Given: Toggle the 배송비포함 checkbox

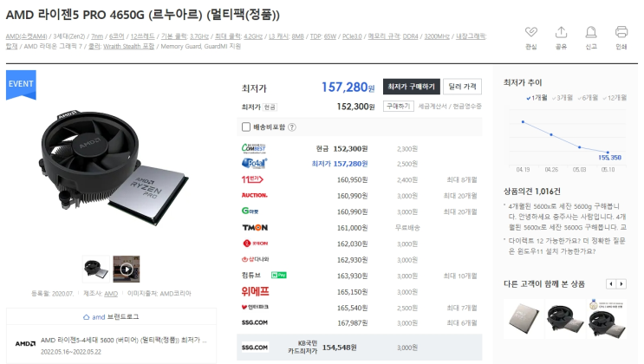Looking at the screenshot, I should click(246, 127).
